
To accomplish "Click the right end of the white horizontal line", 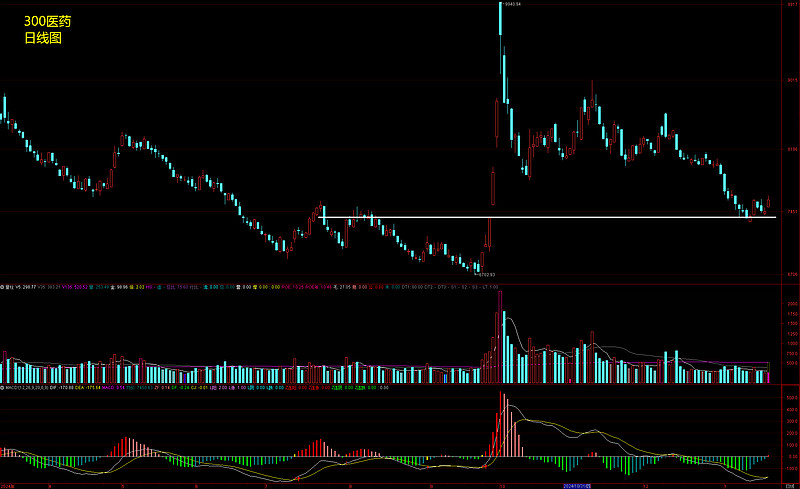I will coord(774,217).
